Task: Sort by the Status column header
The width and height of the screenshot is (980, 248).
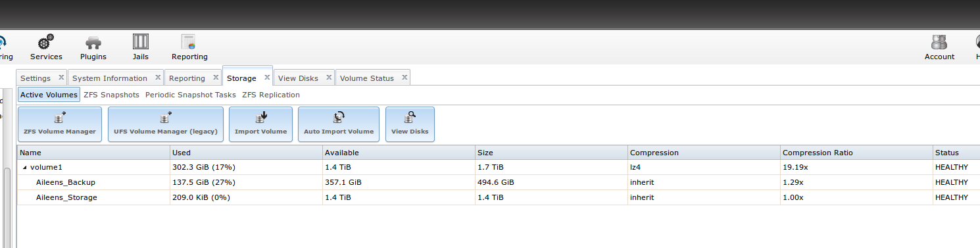Action: point(956,153)
